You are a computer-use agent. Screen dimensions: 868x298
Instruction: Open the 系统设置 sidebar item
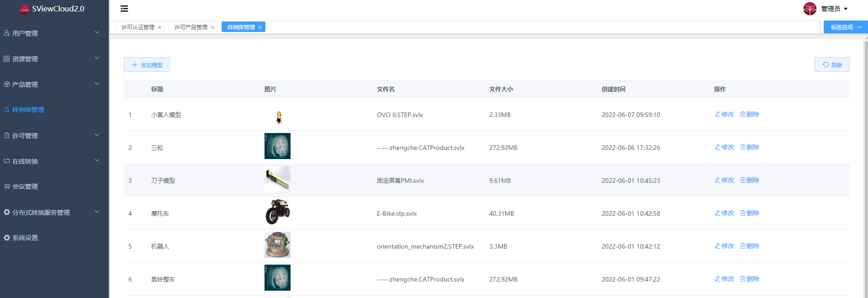54,238
